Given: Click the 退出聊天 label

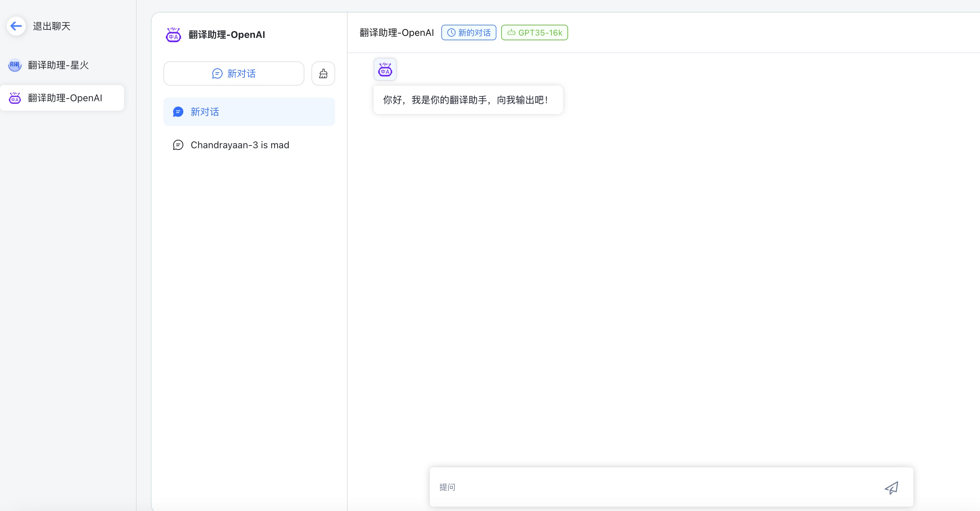Looking at the screenshot, I should pos(52,26).
